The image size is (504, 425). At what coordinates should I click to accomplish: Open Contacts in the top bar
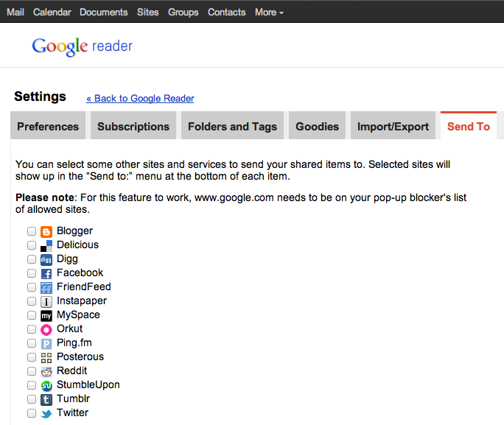pos(227,13)
